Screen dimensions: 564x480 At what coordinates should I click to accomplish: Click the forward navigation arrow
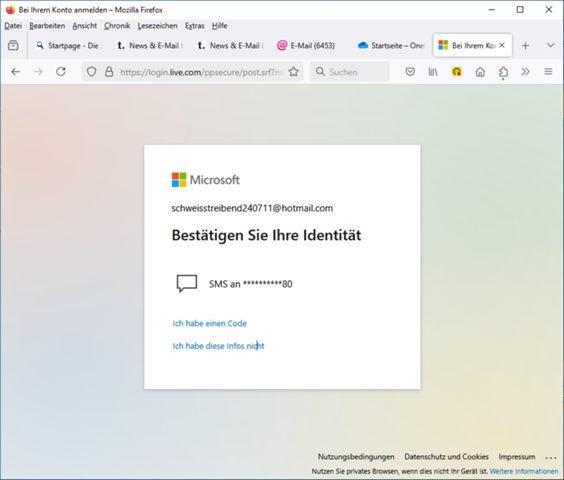click(38, 72)
